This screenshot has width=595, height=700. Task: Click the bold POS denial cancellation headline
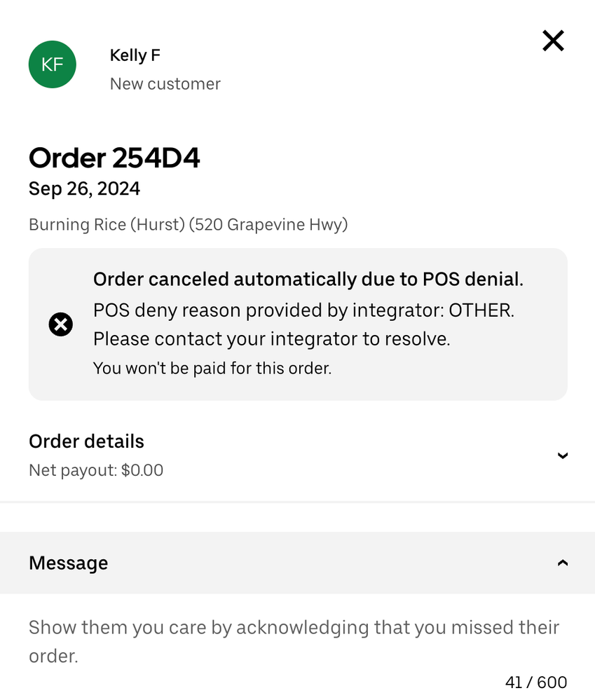coord(308,280)
